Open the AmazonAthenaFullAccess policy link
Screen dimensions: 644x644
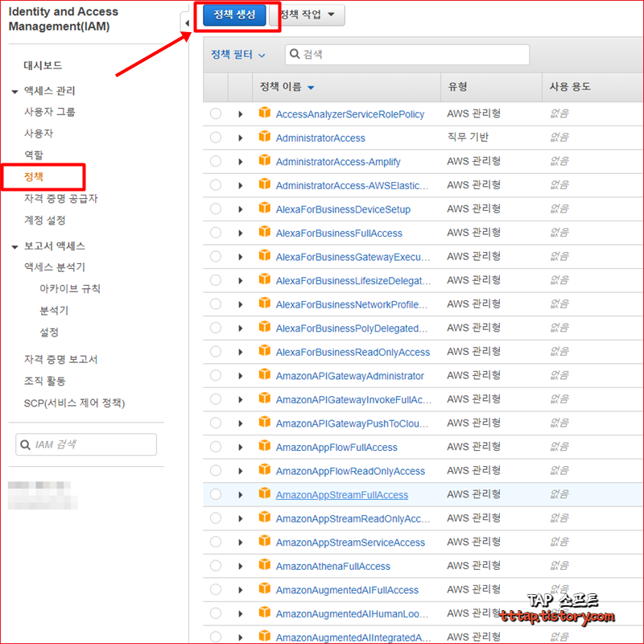(332, 567)
